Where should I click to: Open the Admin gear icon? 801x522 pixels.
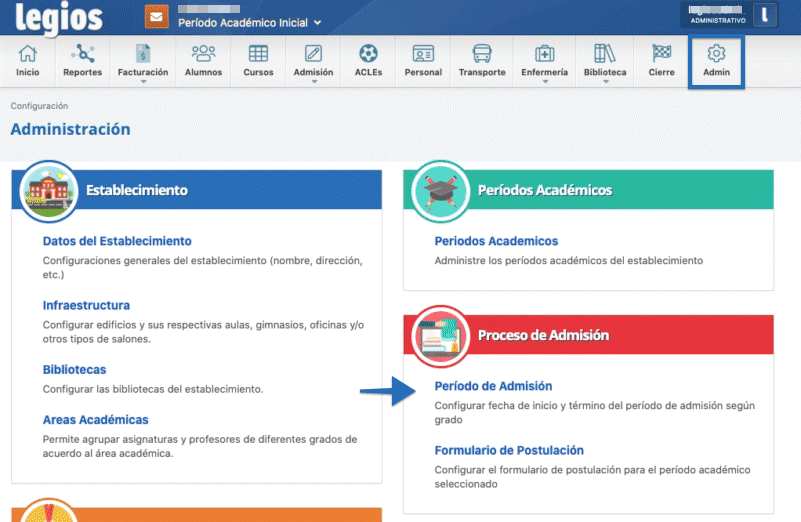(x=716, y=53)
